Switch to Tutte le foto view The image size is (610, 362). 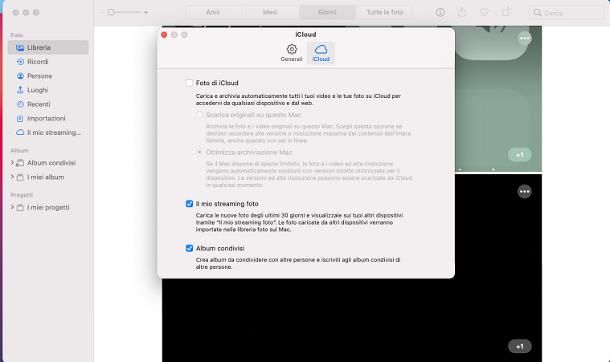[385, 12]
